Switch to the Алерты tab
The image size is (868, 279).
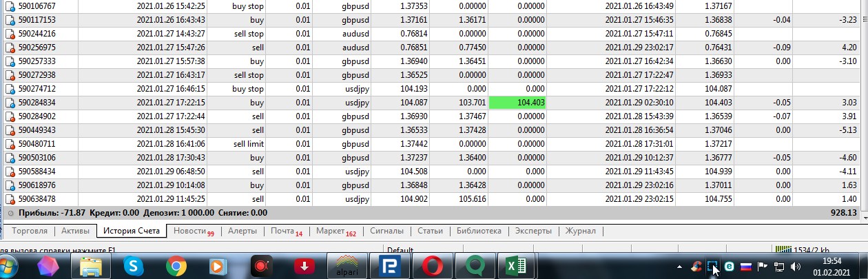pyautogui.click(x=242, y=231)
